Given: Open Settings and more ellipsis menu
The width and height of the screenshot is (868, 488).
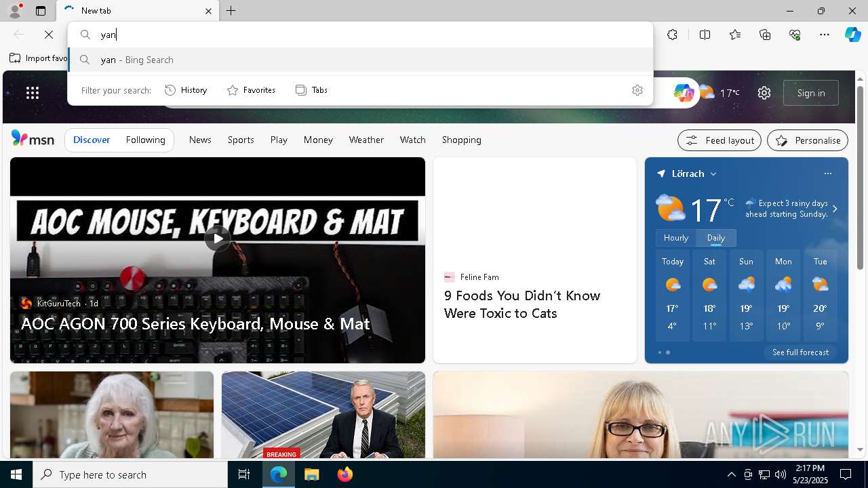Looking at the screenshot, I should point(825,35).
